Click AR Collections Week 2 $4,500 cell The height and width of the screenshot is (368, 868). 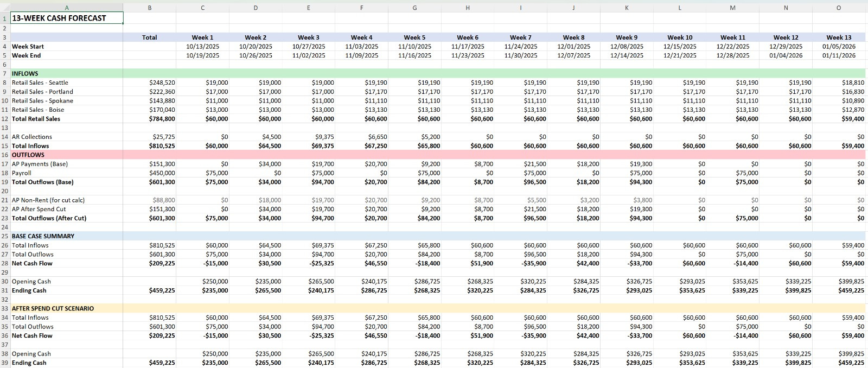tap(256, 137)
